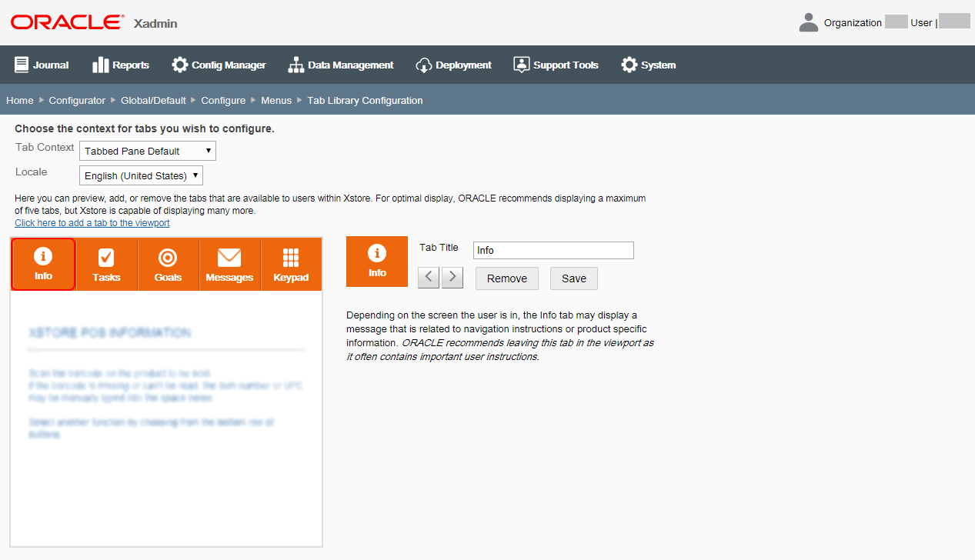This screenshot has height=560, width=975.
Task: Click the Oracle logo
Action: click(66, 22)
